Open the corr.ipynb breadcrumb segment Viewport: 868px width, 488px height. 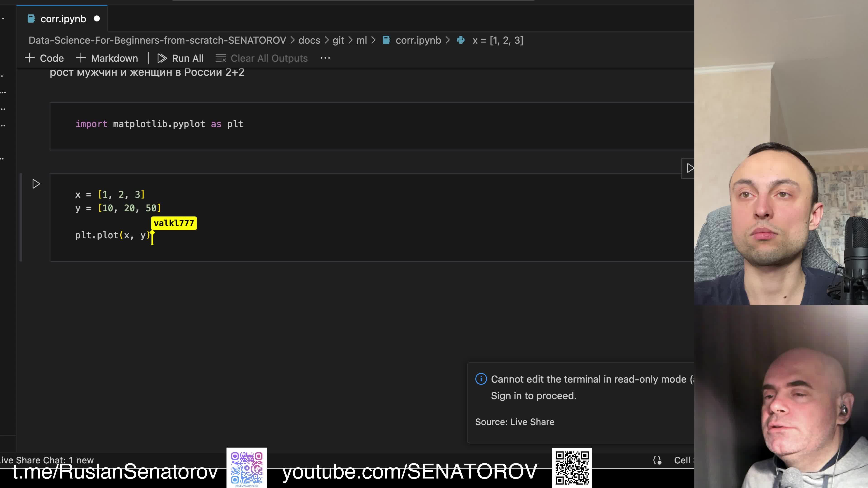418,40
